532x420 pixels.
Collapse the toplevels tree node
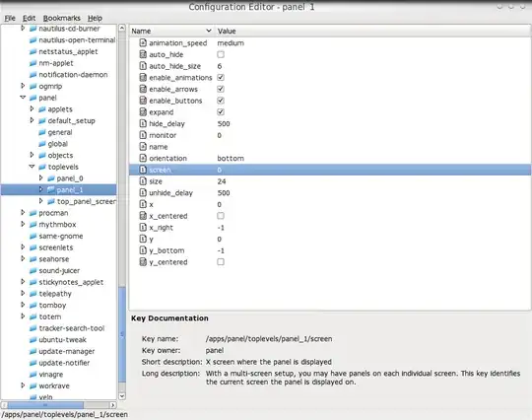point(32,167)
